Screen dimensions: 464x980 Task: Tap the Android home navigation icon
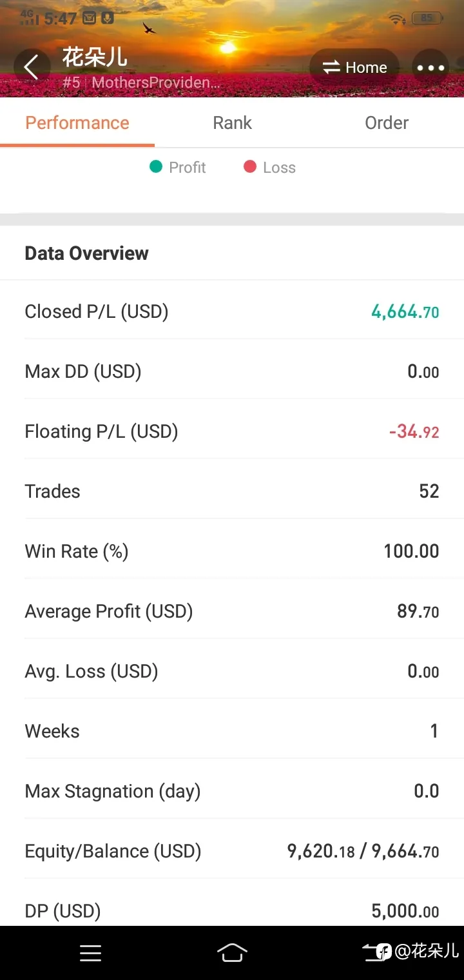pos(232,952)
